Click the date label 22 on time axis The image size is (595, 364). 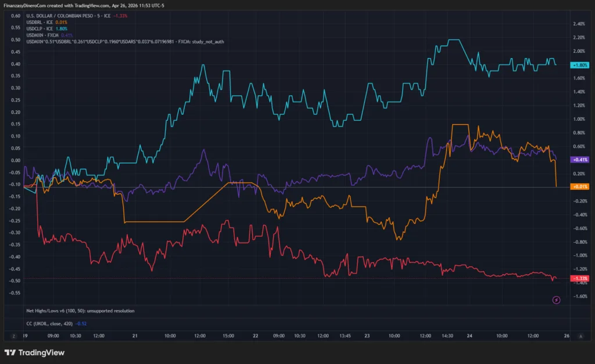point(256,336)
